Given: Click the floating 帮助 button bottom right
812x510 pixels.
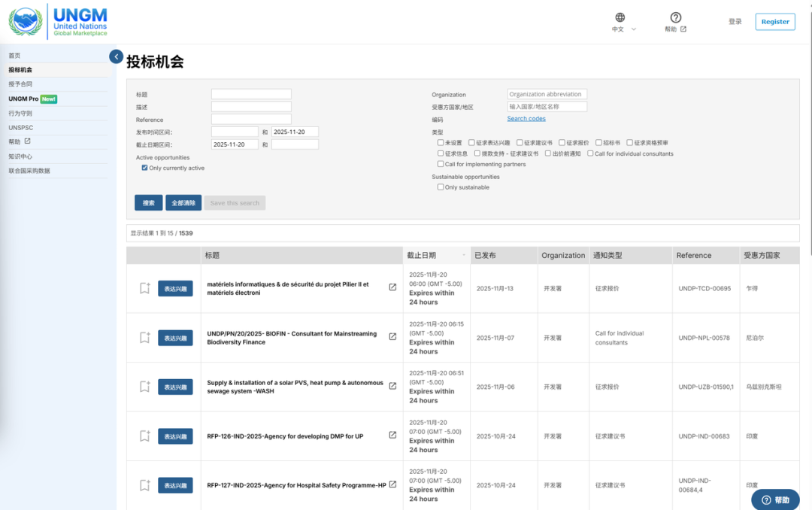Looking at the screenshot, I should [776, 499].
